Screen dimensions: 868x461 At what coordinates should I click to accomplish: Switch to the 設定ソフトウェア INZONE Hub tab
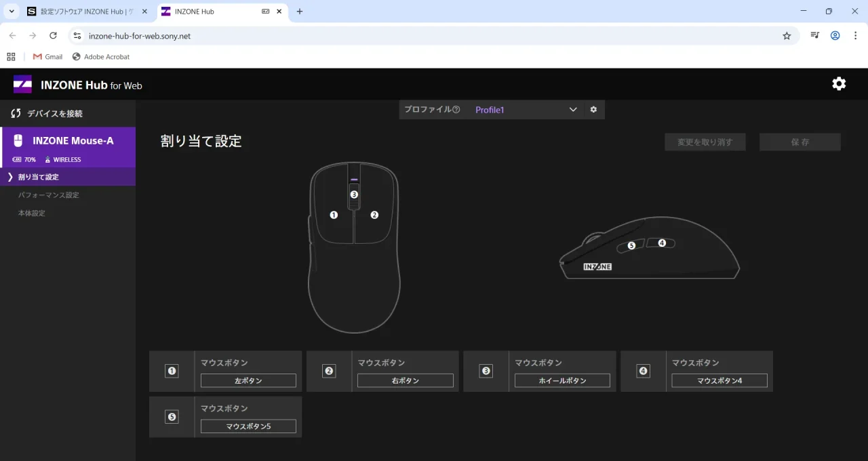point(86,12)
